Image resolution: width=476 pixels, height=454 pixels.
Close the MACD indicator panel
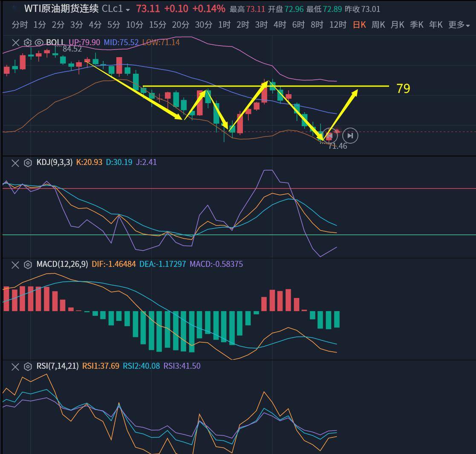pos(15,265)
